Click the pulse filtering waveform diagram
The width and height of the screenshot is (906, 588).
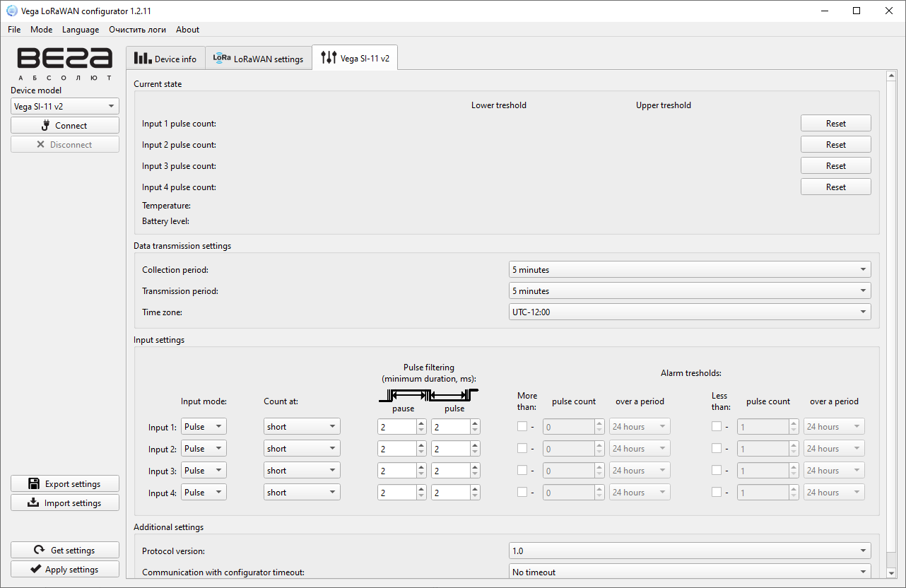430,396
